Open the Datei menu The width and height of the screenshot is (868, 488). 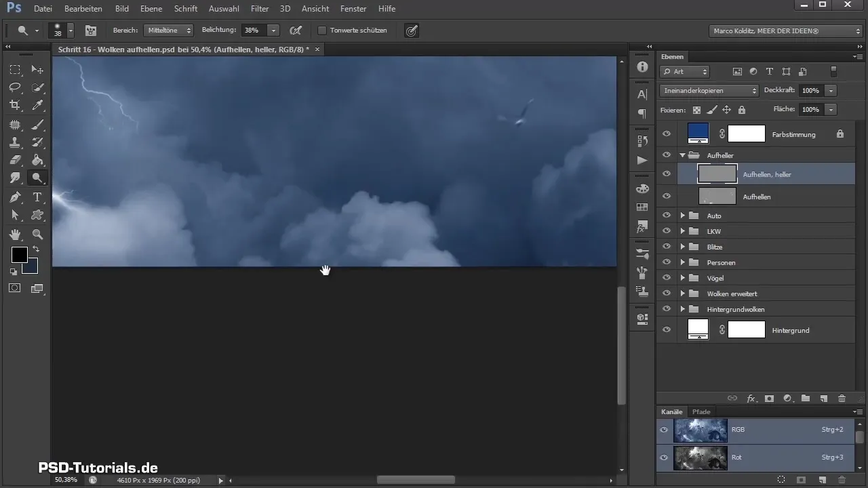point(43,9)
